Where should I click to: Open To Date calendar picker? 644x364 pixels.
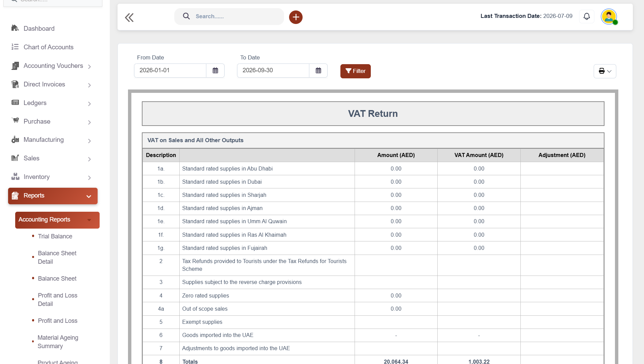click(318, 71)
